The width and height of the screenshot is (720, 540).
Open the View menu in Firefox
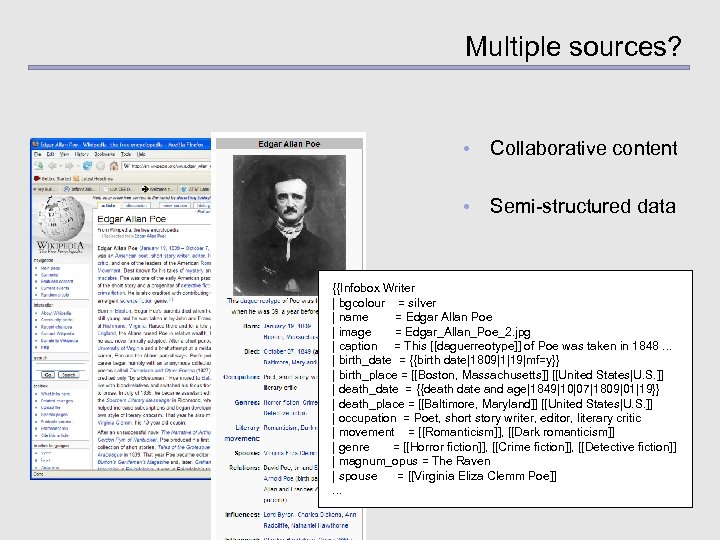click(64, 154)
